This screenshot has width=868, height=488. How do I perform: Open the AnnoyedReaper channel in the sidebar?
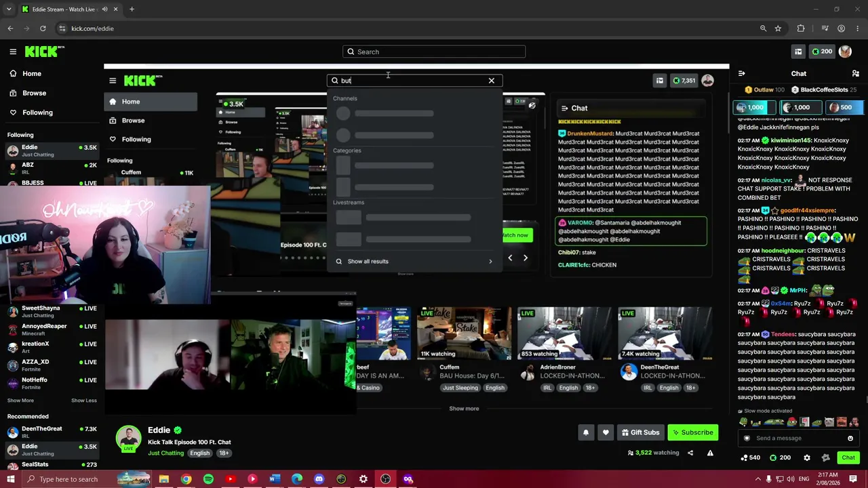[52, 329]
